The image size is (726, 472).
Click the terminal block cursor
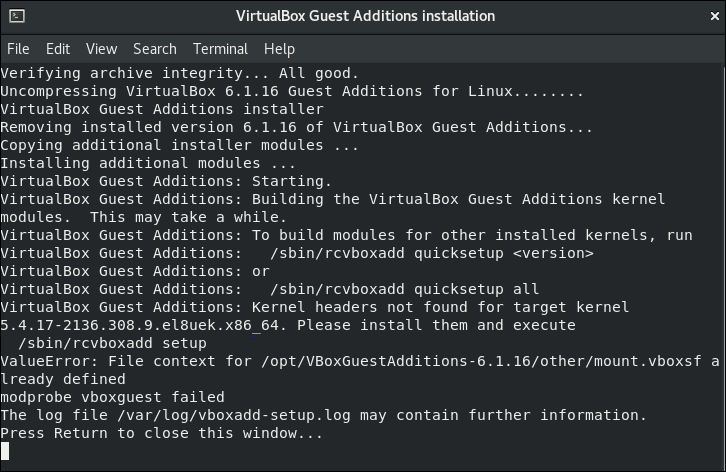(x=5, y=451)
